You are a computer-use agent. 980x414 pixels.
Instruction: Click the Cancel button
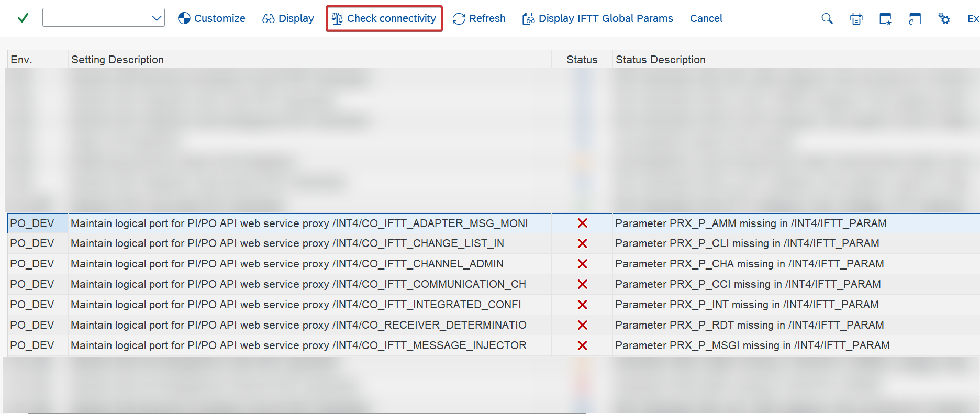tap(706, 18)
